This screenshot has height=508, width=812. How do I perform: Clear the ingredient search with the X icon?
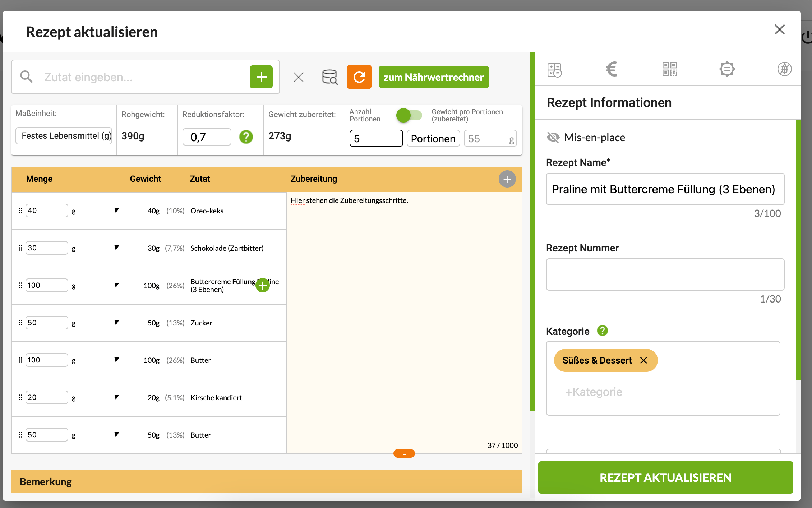coord(299,77)
